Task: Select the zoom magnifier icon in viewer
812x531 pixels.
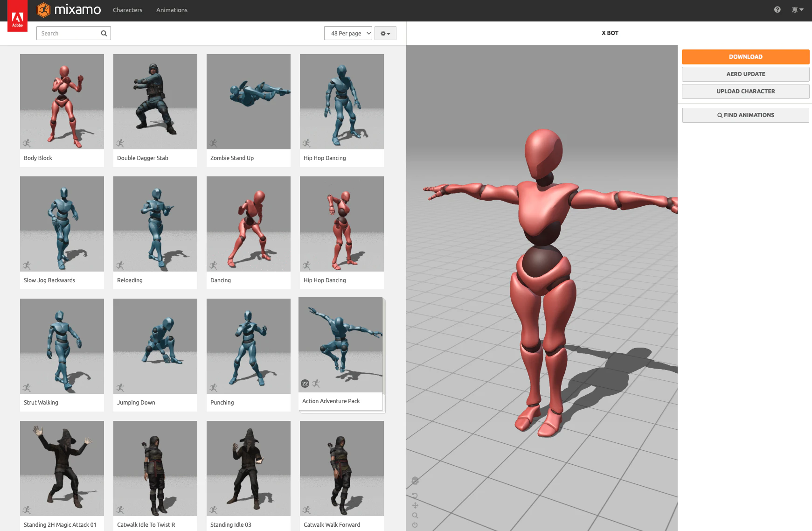Action: pyautogui.click(x=415, y=515)
